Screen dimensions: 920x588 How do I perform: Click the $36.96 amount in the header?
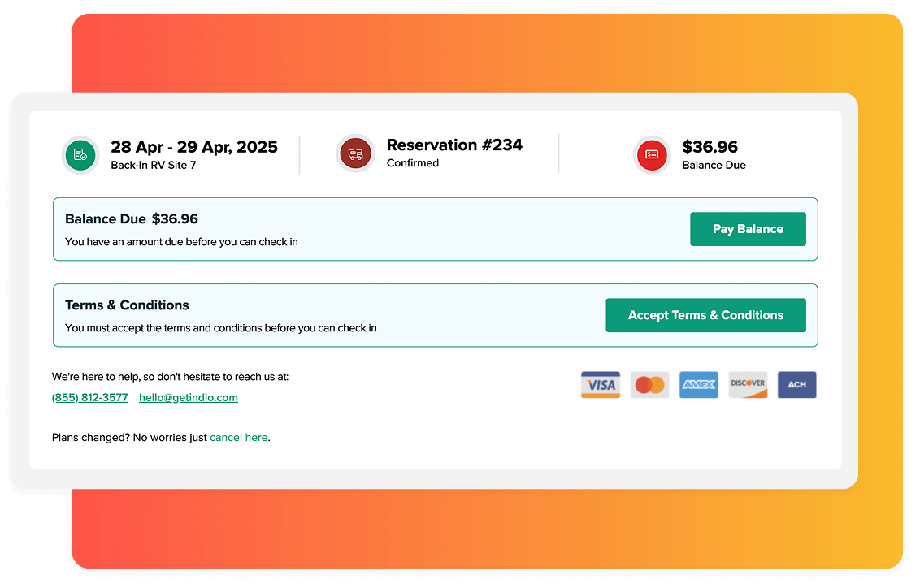click(710, 147)
